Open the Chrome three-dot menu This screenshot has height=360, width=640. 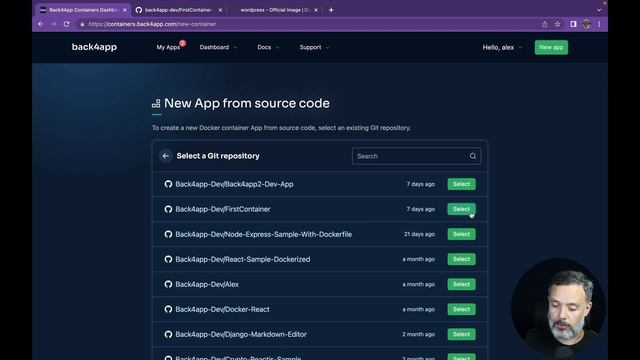(x=599, y=24)
